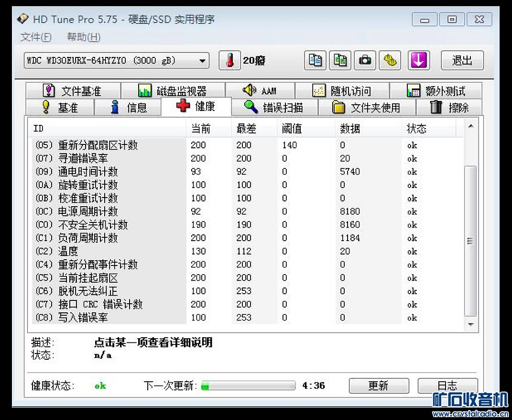Click the 最差 column header

(254, 129)
